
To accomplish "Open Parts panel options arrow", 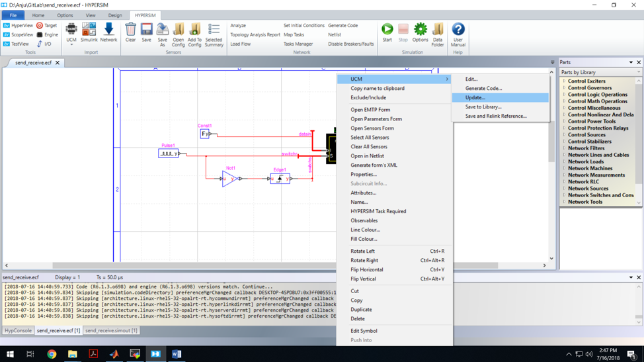I will tap(631, 62).
